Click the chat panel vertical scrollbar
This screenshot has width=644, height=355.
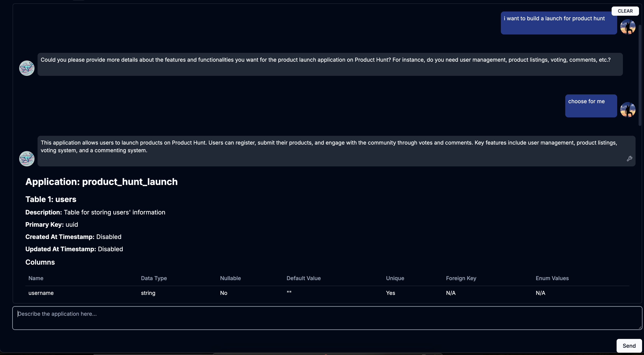(x=640, y=75)
